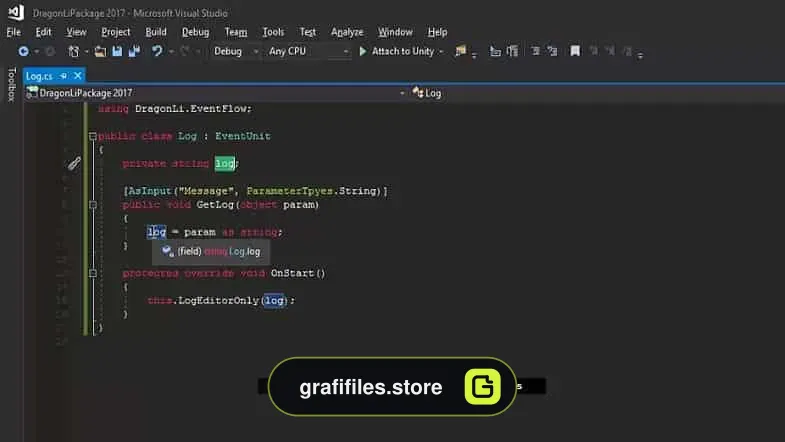Click the highlighted log field declaration
The width and height of the screenshot is (785, 442).
pos(225,164)
